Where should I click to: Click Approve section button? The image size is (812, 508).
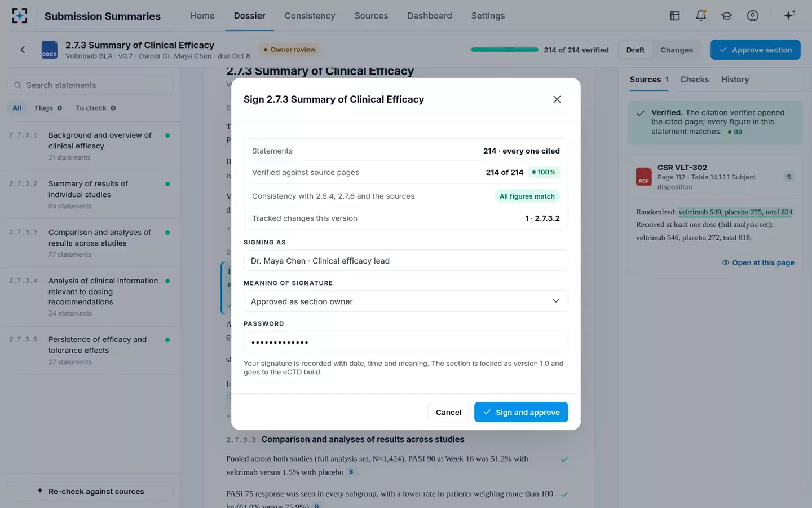coord(756,50)
